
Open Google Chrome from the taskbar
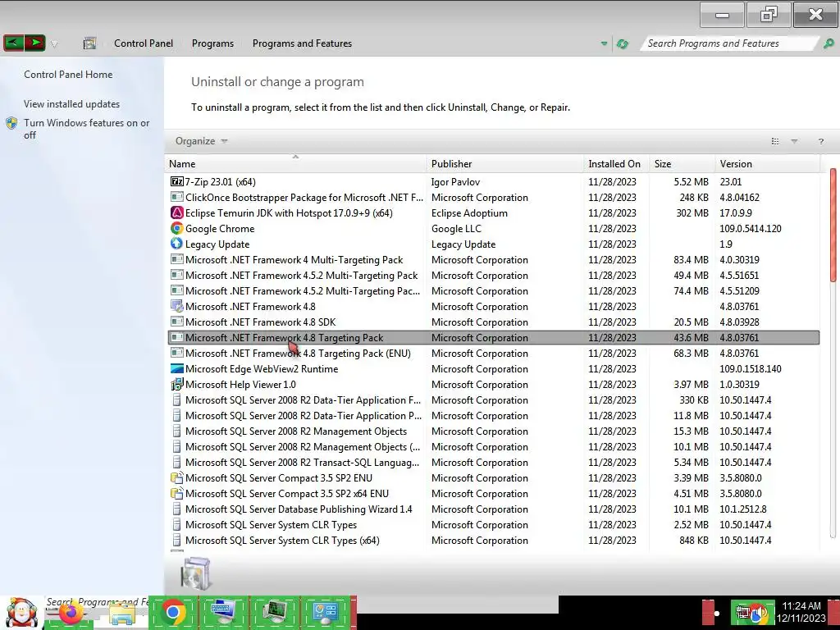(x=173, y=612)
